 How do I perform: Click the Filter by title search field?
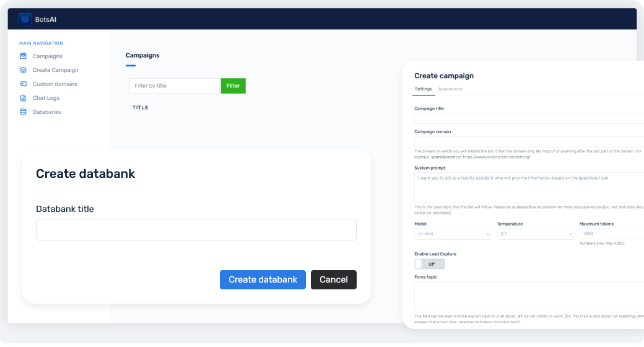175,86
